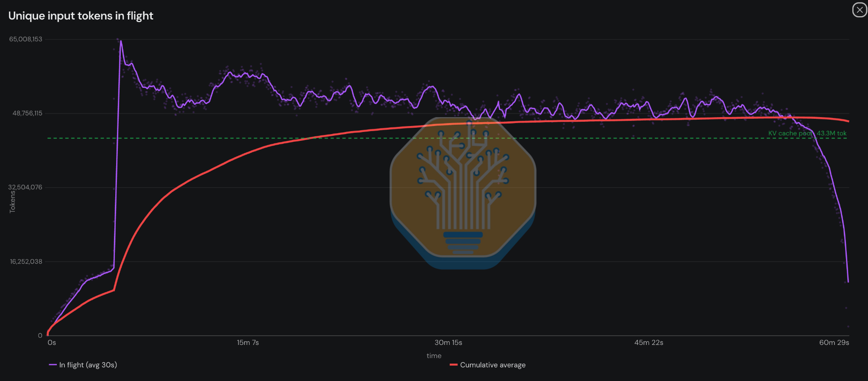Viewport: 868px width, 381px height.
Task: Click the 45m 22s time axis tick
Action: 648,342
